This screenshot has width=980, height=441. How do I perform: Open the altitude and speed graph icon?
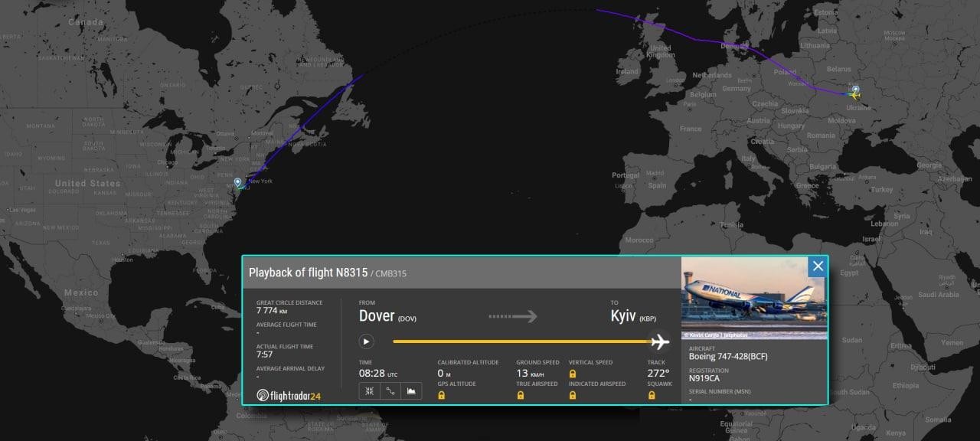pos(411,390)
